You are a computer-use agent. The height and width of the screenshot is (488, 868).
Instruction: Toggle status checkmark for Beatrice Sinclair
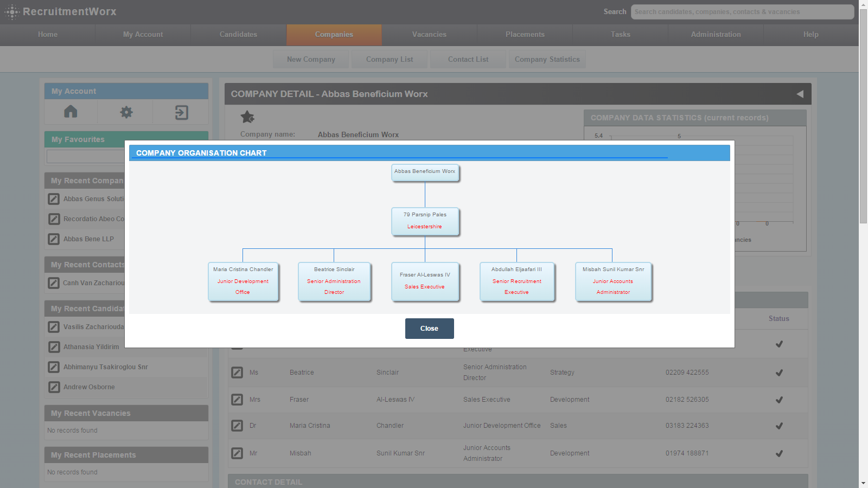tap(779, 373)
